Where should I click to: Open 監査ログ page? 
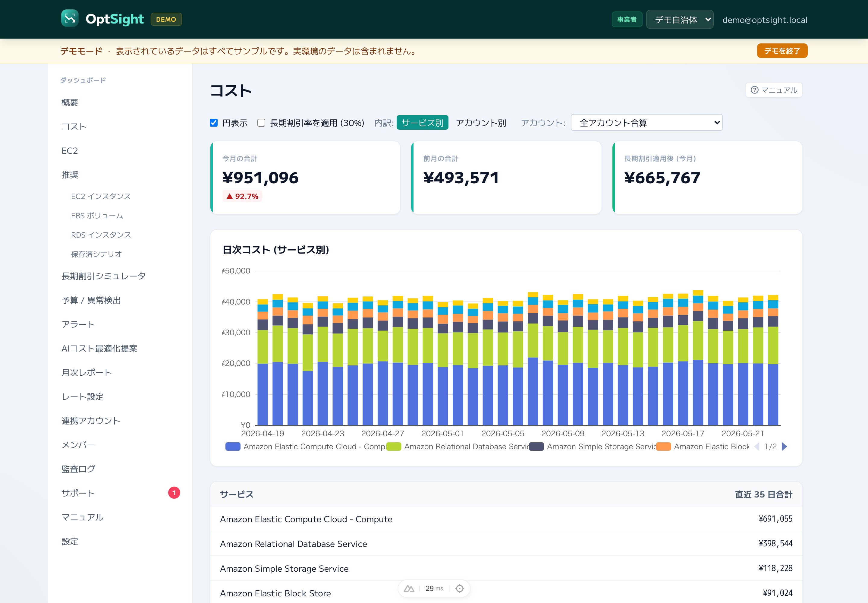tap(78, 469)
